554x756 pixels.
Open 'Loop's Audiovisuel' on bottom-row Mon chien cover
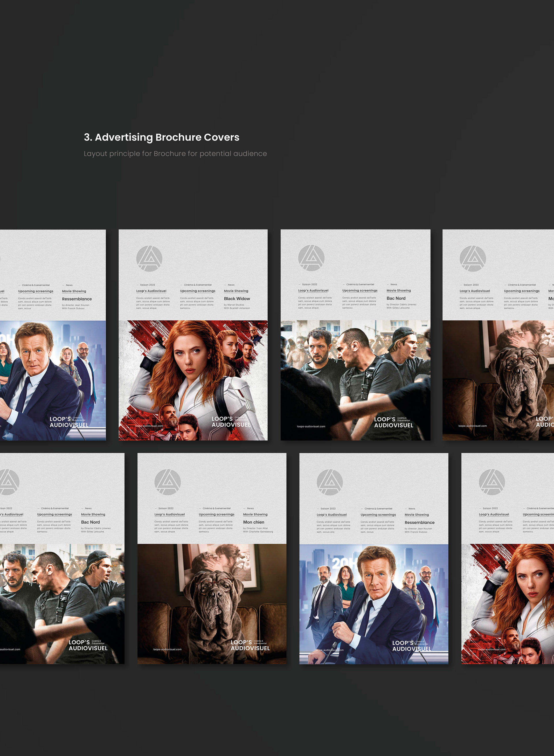click(170, 514)
